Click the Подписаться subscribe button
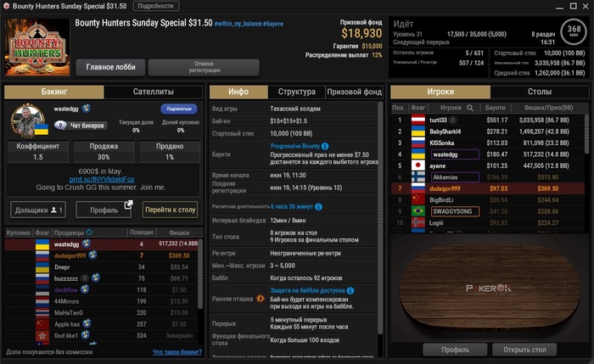The height and width of the screenshot is (364, 594). coord(179,109)
